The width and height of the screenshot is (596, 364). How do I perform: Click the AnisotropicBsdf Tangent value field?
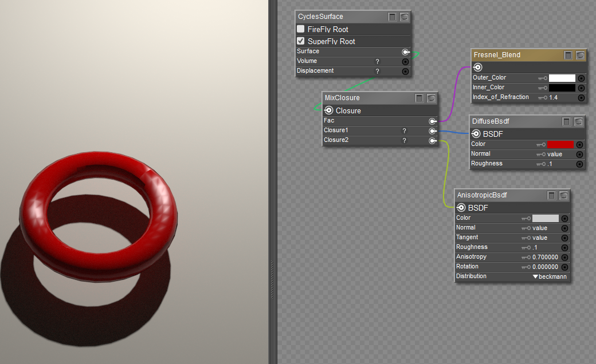(x=540, y=238)
